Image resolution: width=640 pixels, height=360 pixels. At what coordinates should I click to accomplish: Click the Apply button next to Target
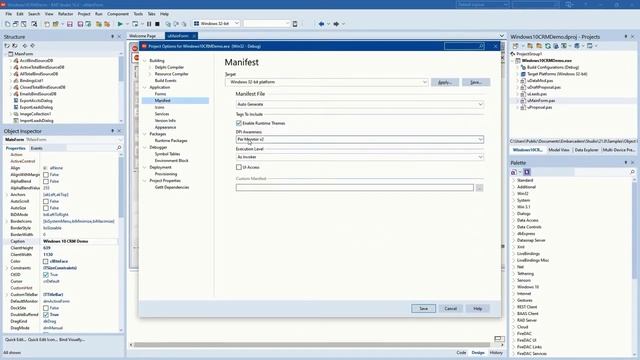444,82
